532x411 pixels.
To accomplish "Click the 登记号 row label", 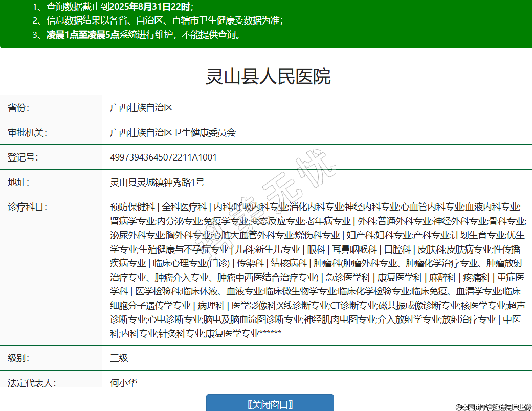I will click(x=23, y=157).
